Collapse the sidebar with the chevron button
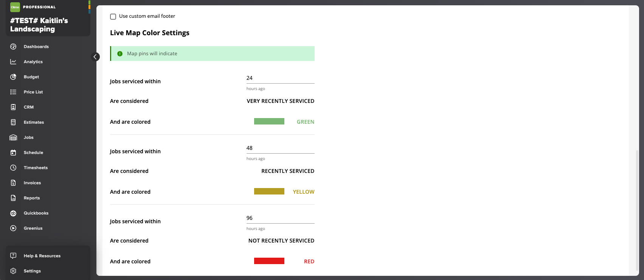 point(96,57)
